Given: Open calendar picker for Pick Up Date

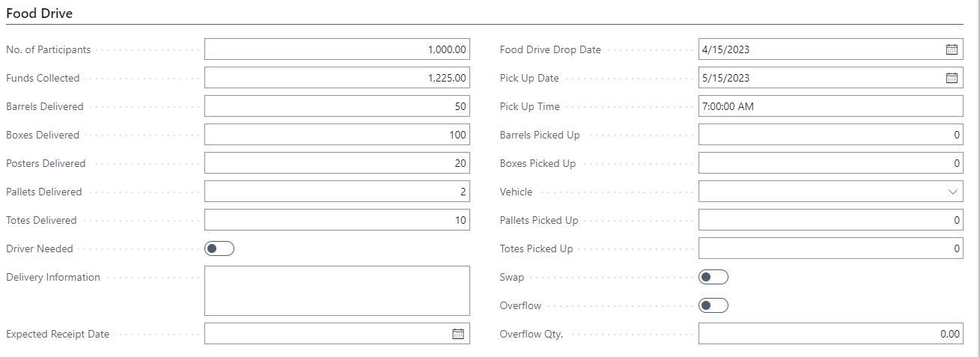Looking at the screenshot, I should [x=952, y=78].
